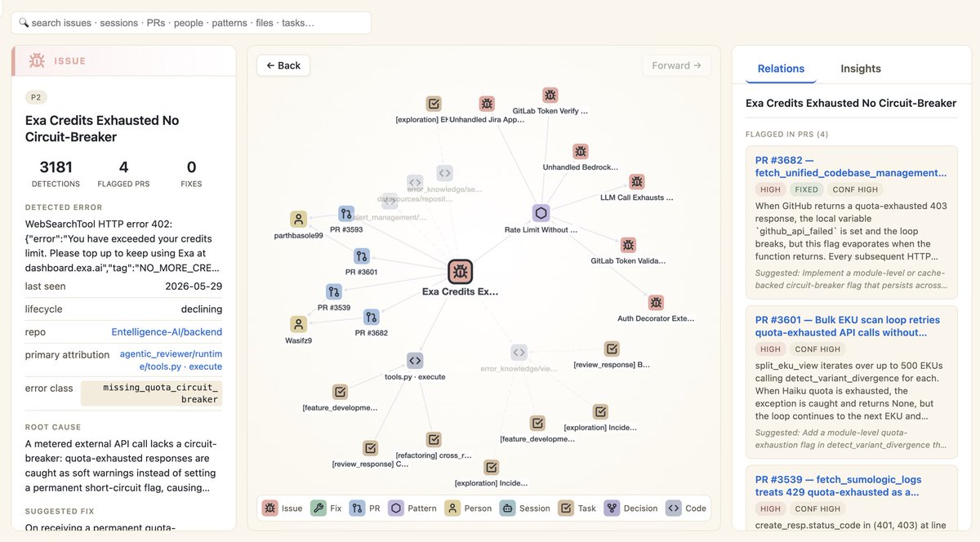This screenshot has height=542, width=980.
Task: Go Back in graph navigation
Action: click(x=283, y=65)
